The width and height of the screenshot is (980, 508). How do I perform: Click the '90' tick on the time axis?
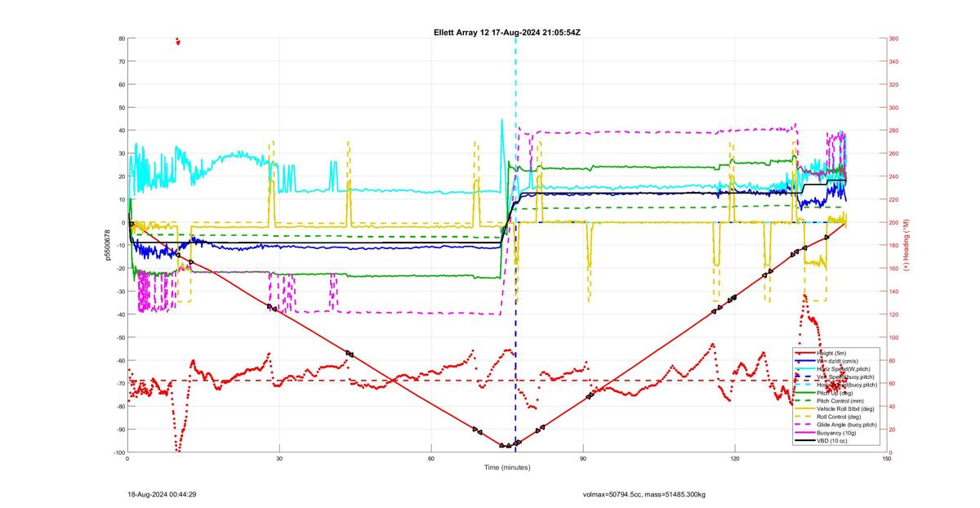click(583, 459)
